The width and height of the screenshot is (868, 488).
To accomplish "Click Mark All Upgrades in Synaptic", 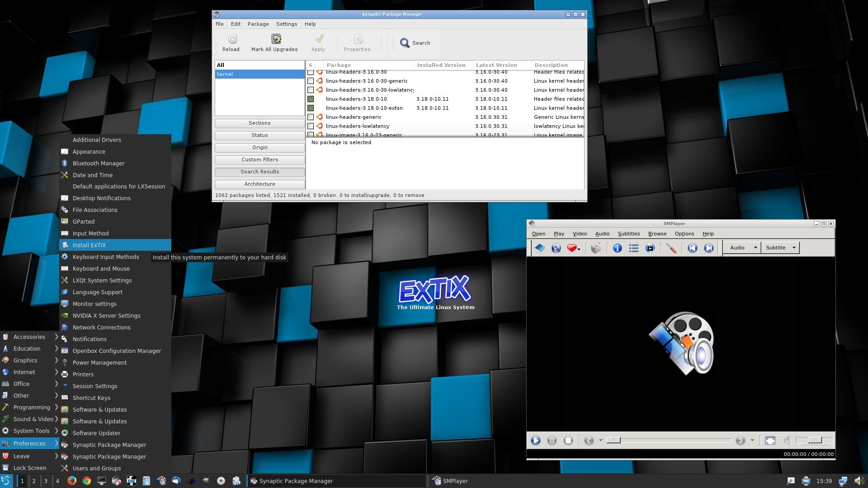I will pos(274,43).
